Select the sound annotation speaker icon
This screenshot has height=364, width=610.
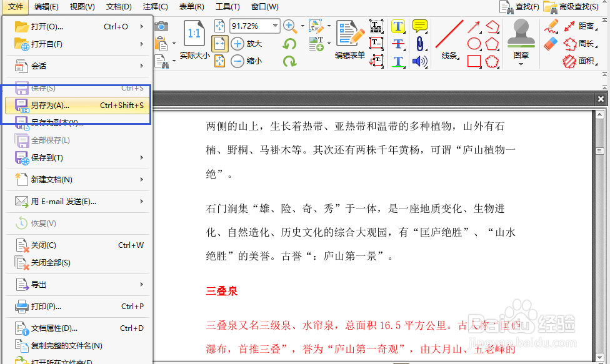[x=420, y=61]
